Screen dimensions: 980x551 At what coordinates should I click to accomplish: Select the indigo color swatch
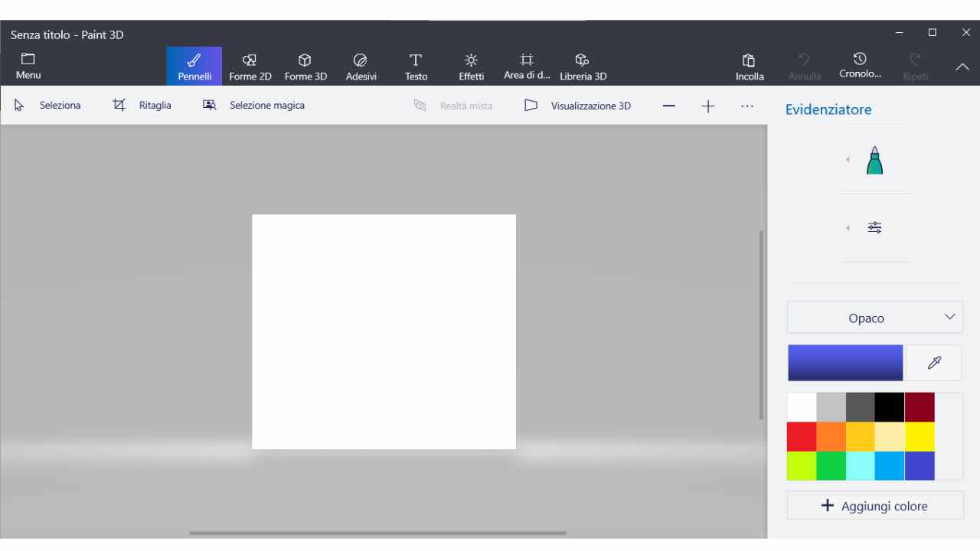(x=920, y=466)
